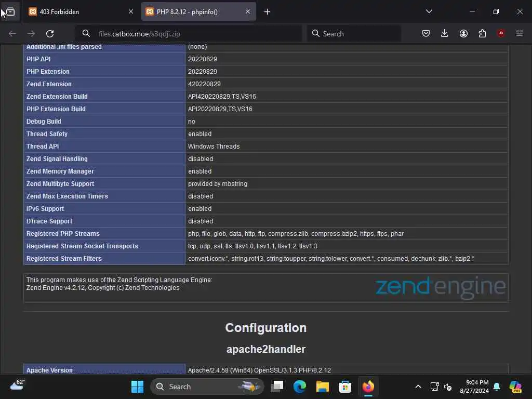
Task: Click the Configuration heading
Action: pos(266,328)
